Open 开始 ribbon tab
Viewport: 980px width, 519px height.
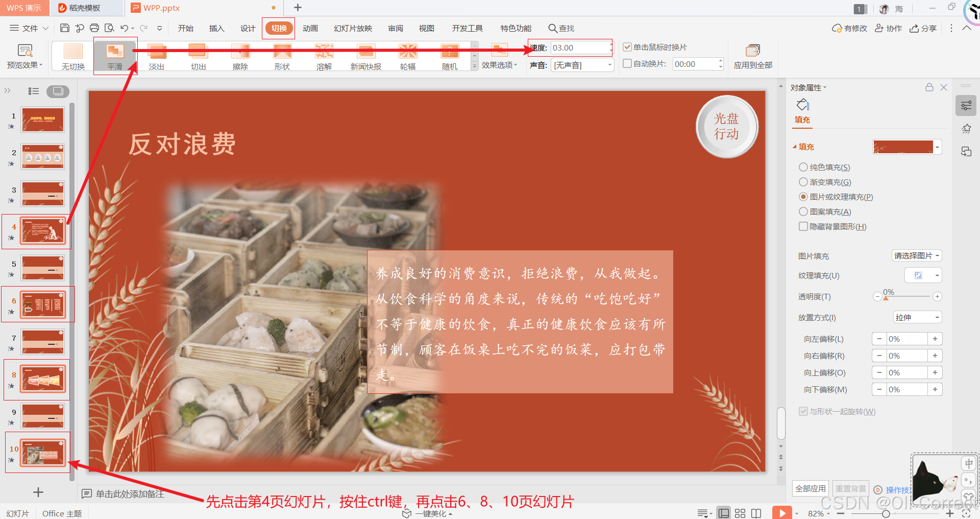(x=185, y=28)
